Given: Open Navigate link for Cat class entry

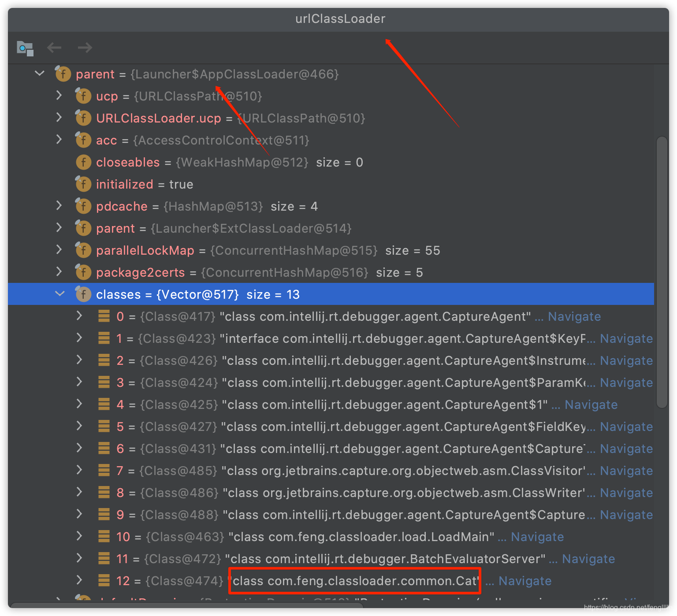Looking at the screenshot, I should pyautogui.click(x=524, y=580).
